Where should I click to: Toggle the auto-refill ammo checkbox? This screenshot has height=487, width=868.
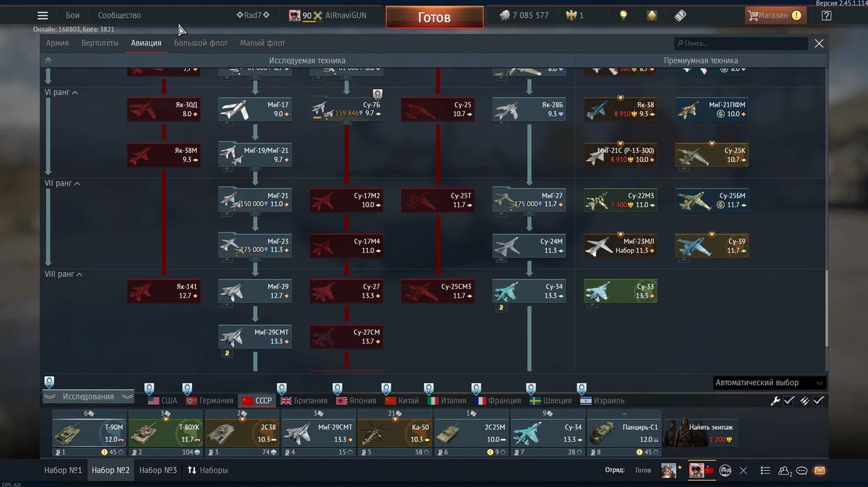(x=818, y=401)
